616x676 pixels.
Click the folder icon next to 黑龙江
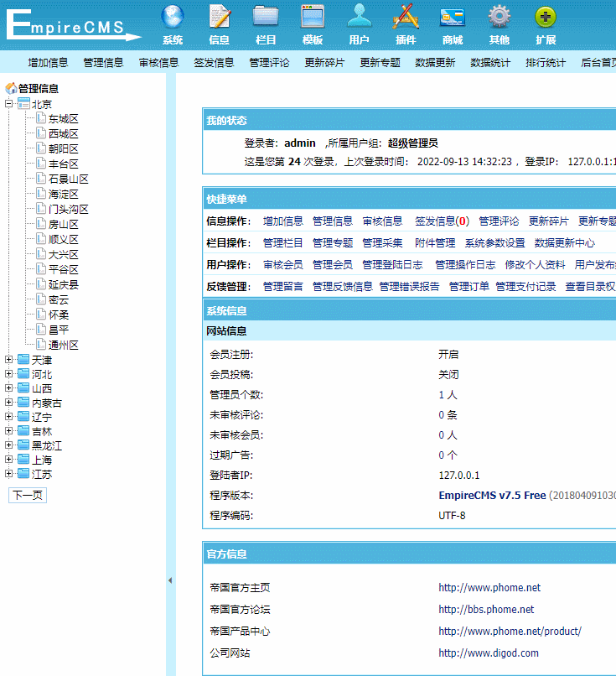click(23, 445)
